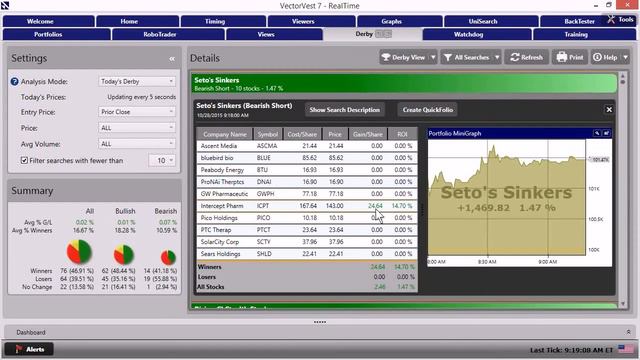Open the Tools wrench menu
The image size is (640, 360).
coord(620,19)
